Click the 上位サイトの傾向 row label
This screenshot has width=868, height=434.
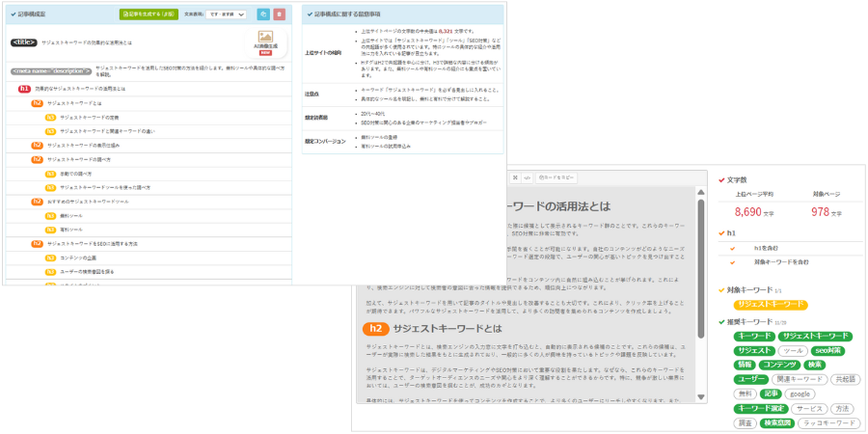323,53
